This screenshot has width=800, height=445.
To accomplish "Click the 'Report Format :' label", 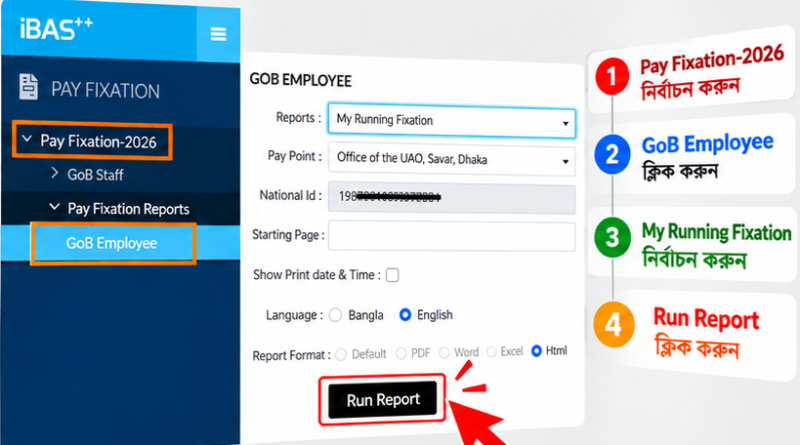I will [291, 355].
